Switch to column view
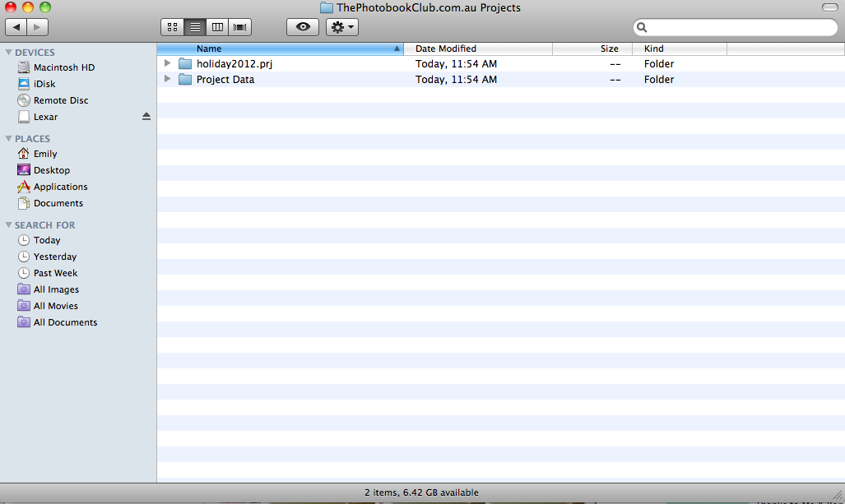The width and height of the screenshot is (845, 504). [x=218, y=27]
